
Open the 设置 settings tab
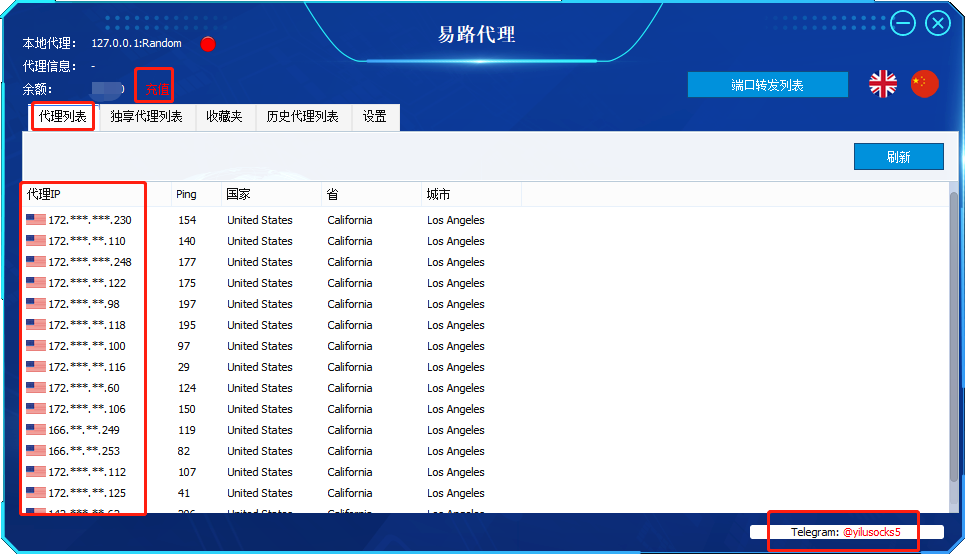point(375,117)
